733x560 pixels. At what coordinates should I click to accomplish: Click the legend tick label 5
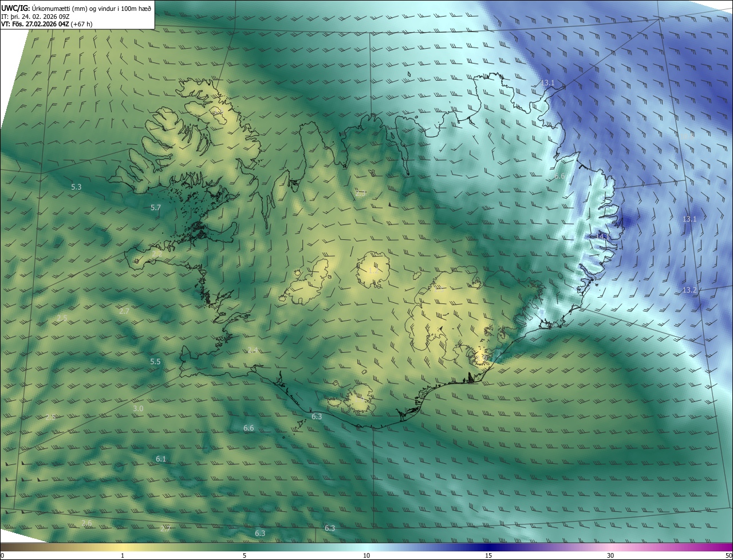245,555
